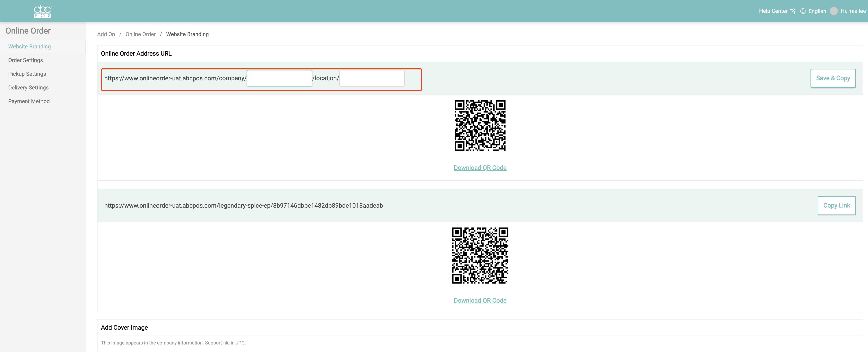Click Website Branding breadcrumb text
Viewport: 868px width, 352px height.
(x=187, y=34)
